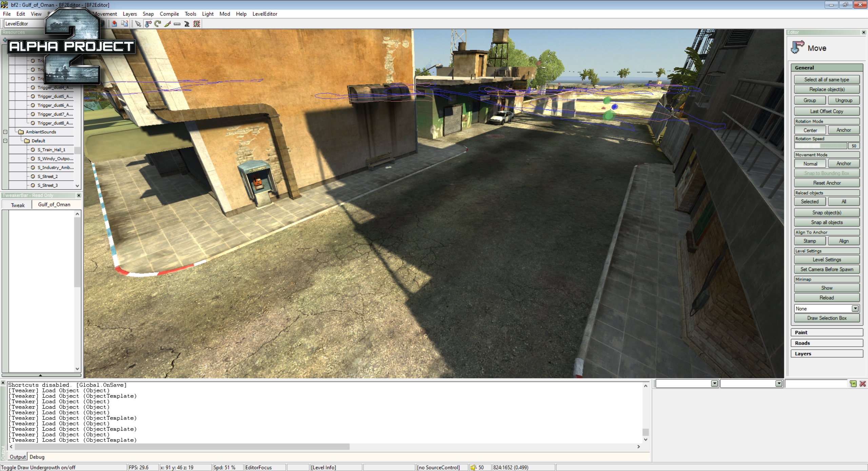Screen dimensions: 868x471
Task: Open the Light menu
Action: [x=208, y=14]
